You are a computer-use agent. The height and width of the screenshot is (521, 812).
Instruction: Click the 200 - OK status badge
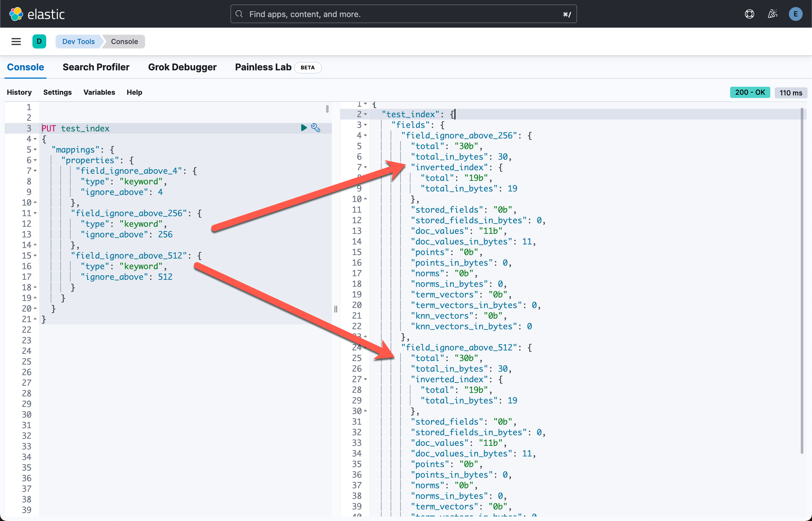[x=750, y=93]
